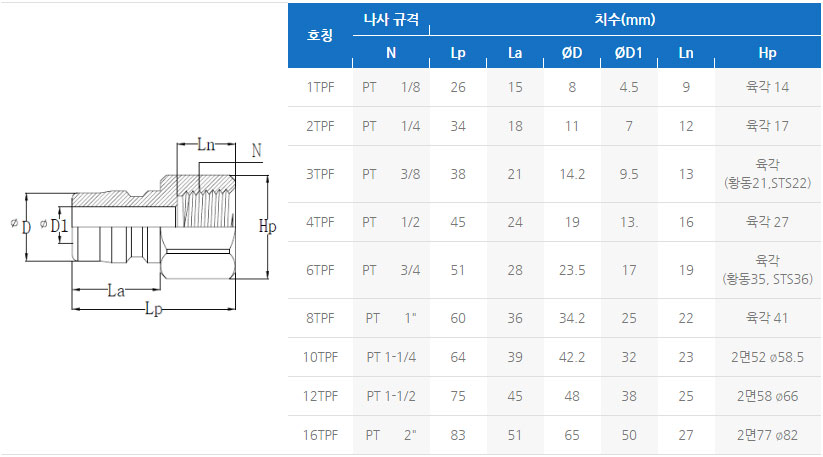Screen dimensions: 823x457
Task: Click the PT 1-1/4 thread size cell
Action: click(x=391, y=357)
